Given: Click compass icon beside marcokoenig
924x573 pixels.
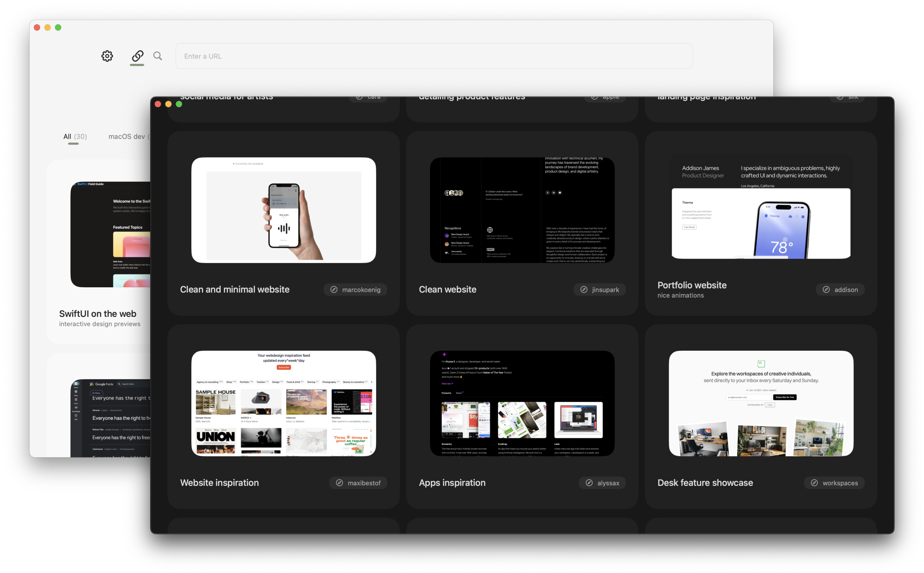Looking at the screenshot, I should tap(334, 290).
